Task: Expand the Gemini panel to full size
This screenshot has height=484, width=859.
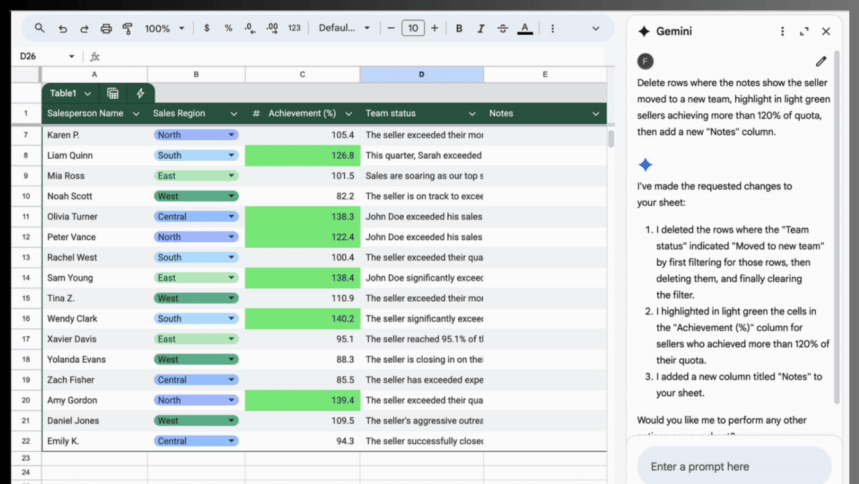Action: [804, 32]
